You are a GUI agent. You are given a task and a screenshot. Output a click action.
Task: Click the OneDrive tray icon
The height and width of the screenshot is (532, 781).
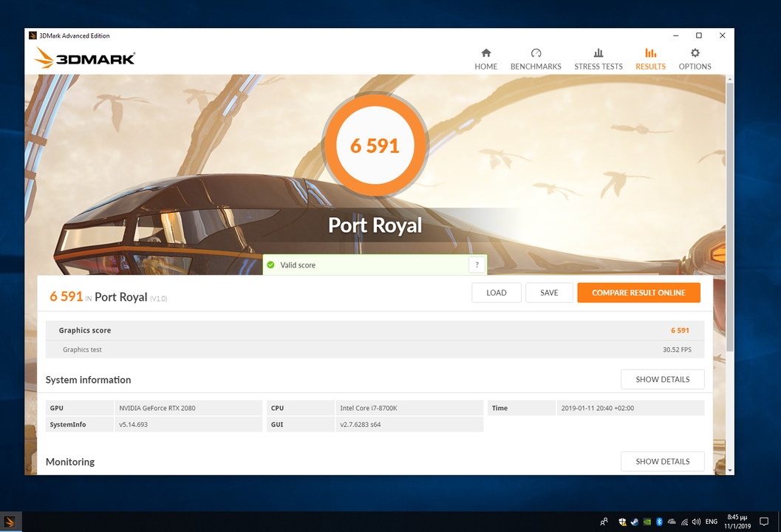[672, 522]
